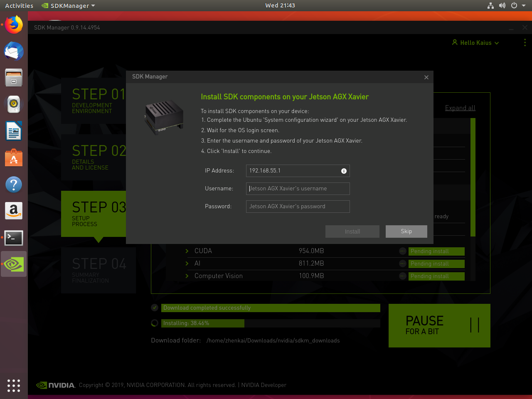Click CUDA row status dots icon
The width and height of the screenshot is (532, 399).
[x=402, y=251]
